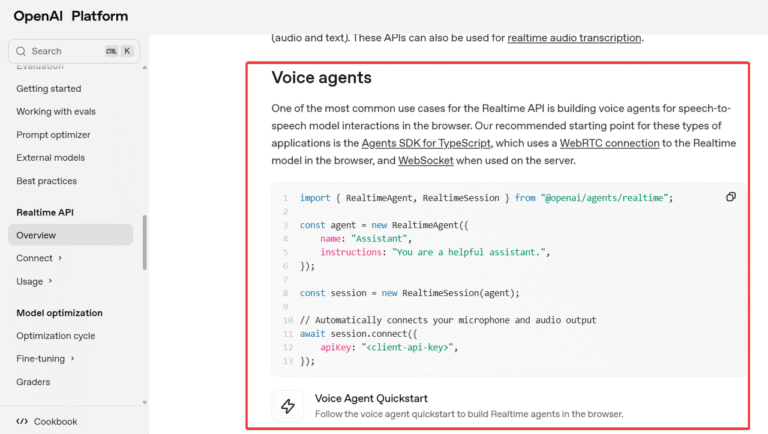Image resolution: width=768 pixels, height=434 pixels.
Task: Click the sidebar vertical scrollbar
Action: click(145, 243)
